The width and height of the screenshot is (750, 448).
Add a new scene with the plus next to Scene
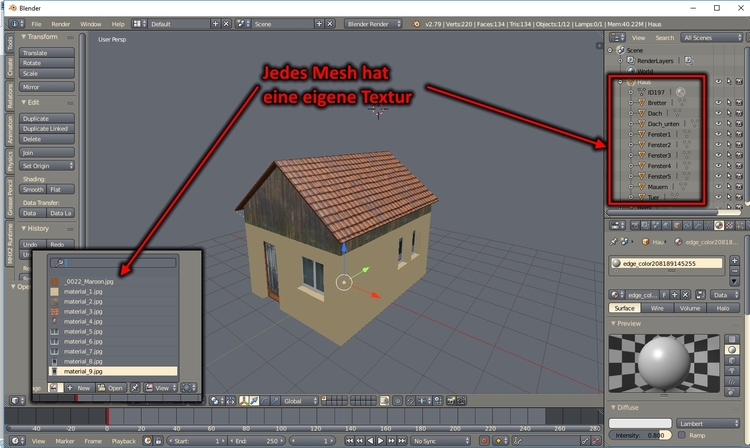click(319, 24)
